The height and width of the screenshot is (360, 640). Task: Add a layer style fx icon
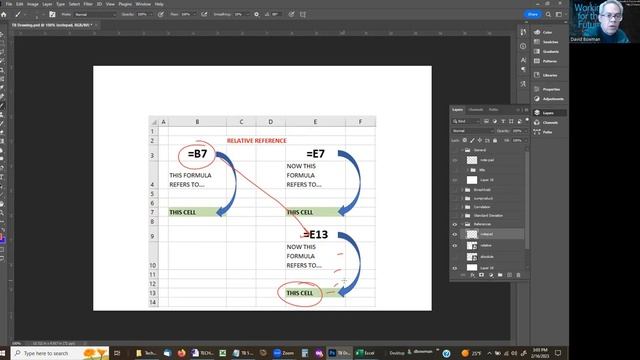(x=472, y=275)
